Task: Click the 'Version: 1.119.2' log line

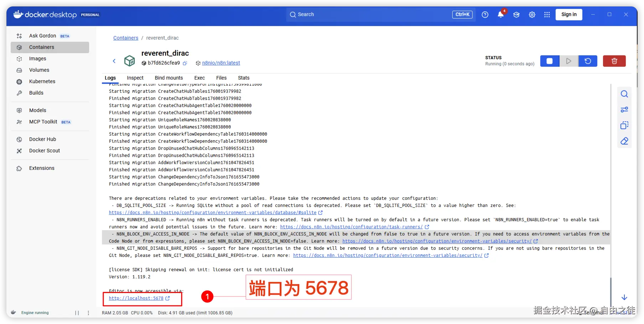Action: [130, 277]
